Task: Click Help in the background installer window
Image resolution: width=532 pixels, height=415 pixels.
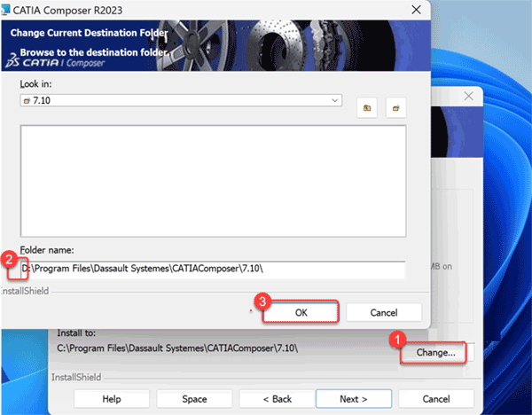Action: (x=112, y=399)
